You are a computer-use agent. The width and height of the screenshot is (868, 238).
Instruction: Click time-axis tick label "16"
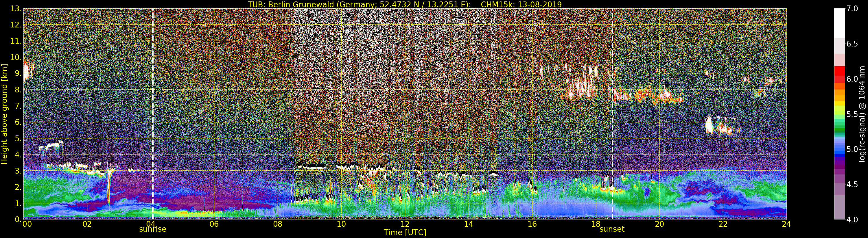[532, 224]
